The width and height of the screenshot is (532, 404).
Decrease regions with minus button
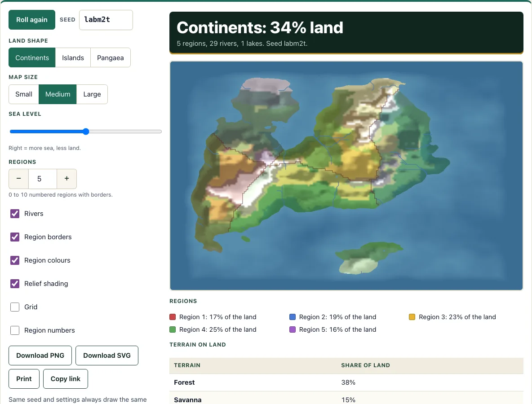[x=19, y=179]
